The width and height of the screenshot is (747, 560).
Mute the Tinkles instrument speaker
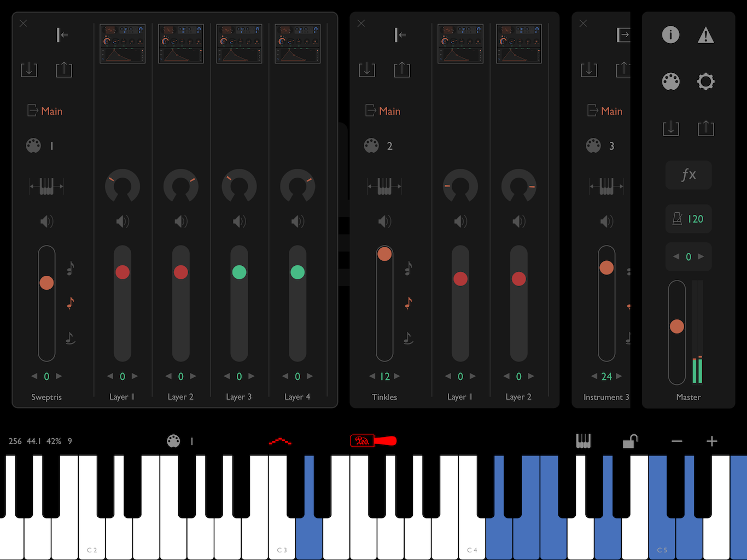384,221
